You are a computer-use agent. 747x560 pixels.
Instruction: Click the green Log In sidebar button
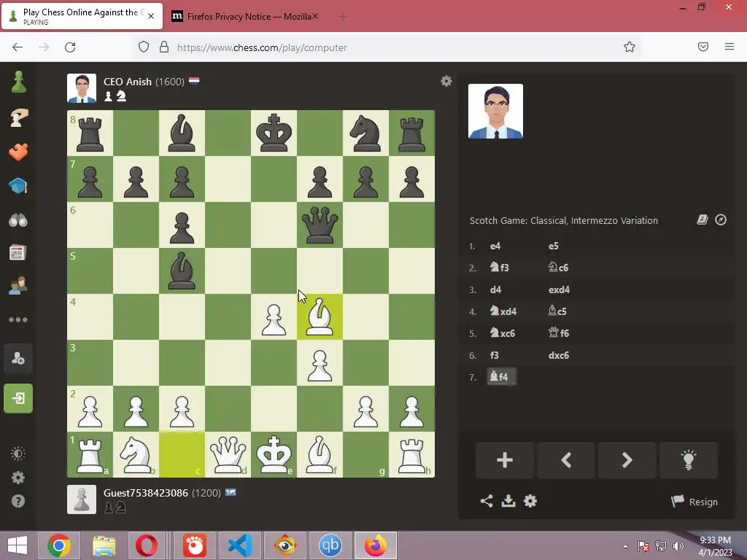pyautogui.click(x=18, y=398)
